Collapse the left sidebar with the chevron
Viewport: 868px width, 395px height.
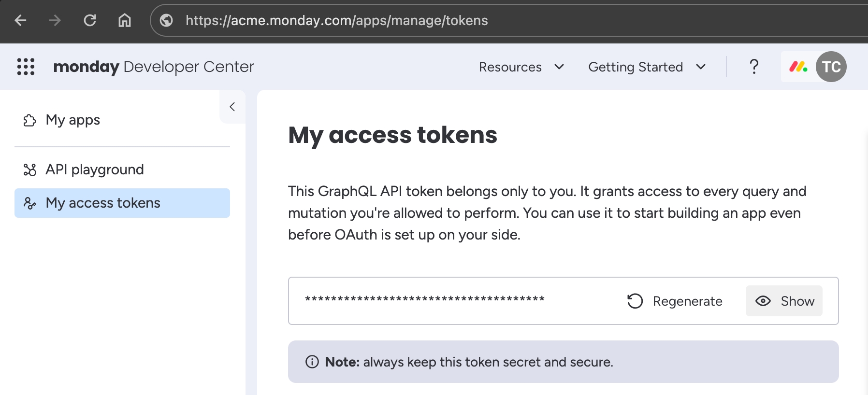pos(232,107)
